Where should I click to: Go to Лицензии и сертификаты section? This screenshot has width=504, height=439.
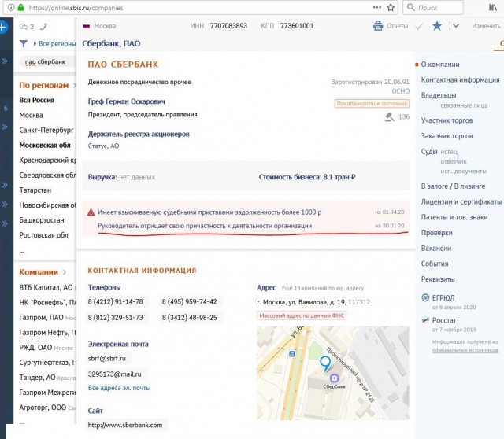pyautogui.click(x=461, y=201)
